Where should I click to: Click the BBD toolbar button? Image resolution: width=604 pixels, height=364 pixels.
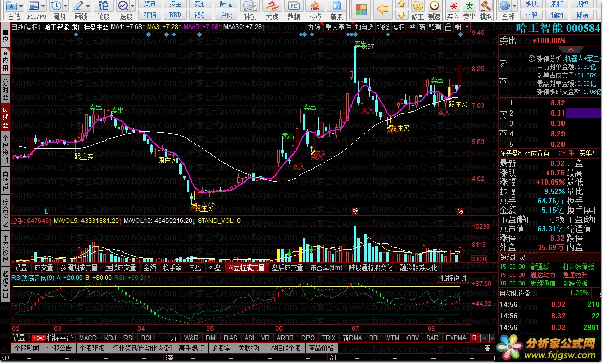click(x=175, y=15)
